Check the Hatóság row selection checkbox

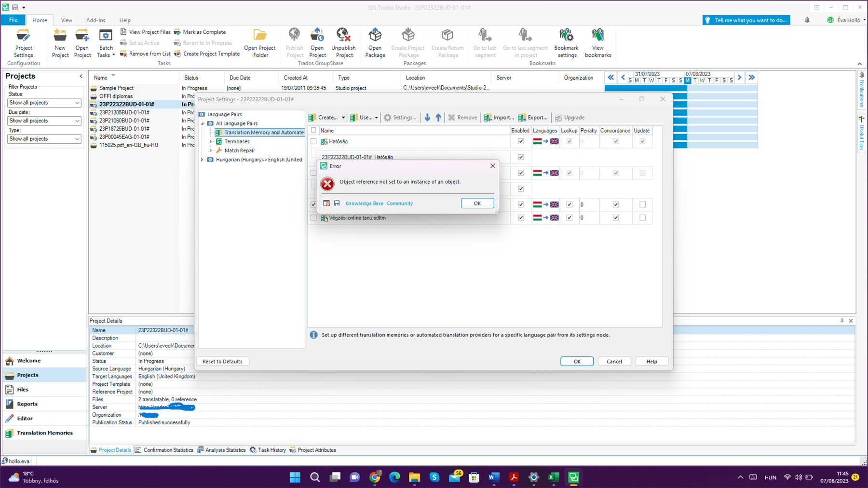pyautogui.click(x=313, y=141)
